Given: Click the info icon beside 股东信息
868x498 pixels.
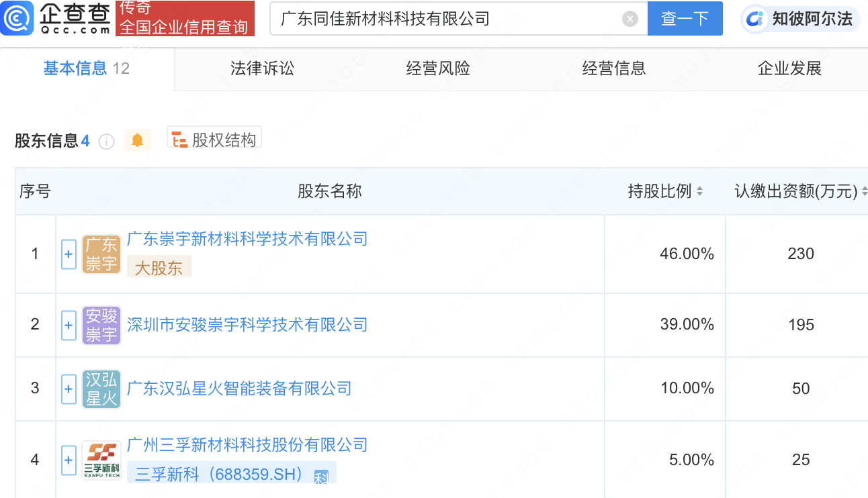Looking at the screenshot, I should [106, 142].
